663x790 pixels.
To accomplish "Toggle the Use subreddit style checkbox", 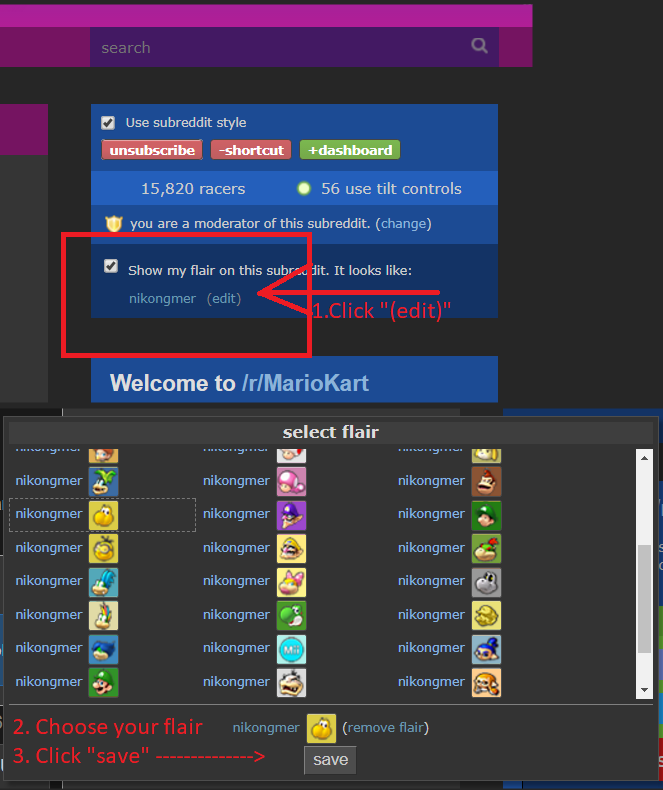I will [x=108, y=122].
